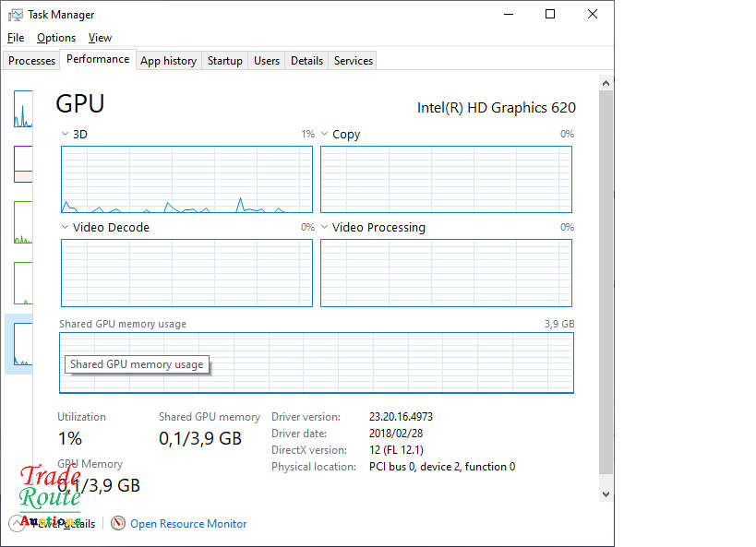Switch to the Startup tab
This screenshot has height=547, width=756.
point(224,61)
